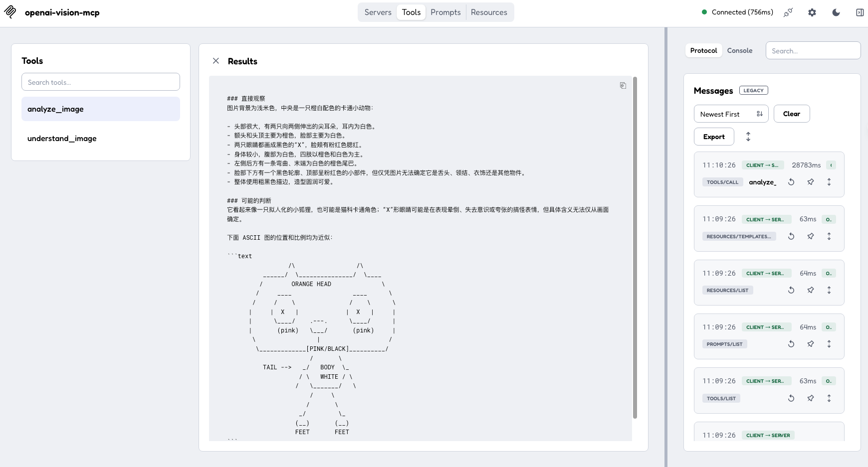Collapse the right sidebar panel icon
Screen dimensions: 868x467
[860, 12]
